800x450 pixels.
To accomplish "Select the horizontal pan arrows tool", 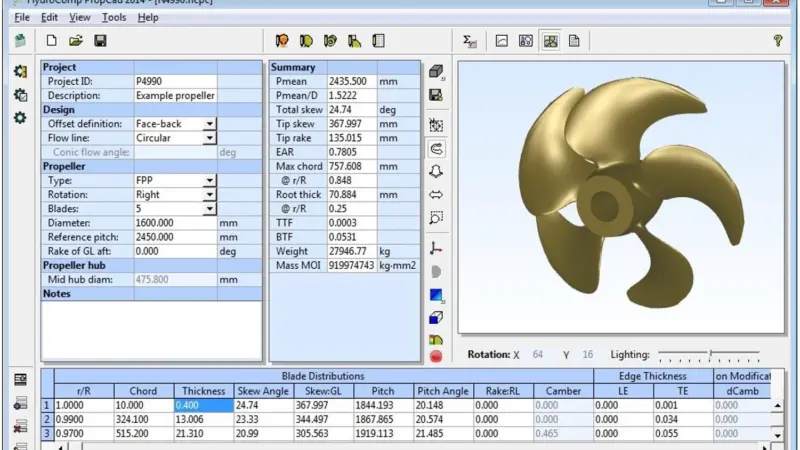I will point(436,194).
